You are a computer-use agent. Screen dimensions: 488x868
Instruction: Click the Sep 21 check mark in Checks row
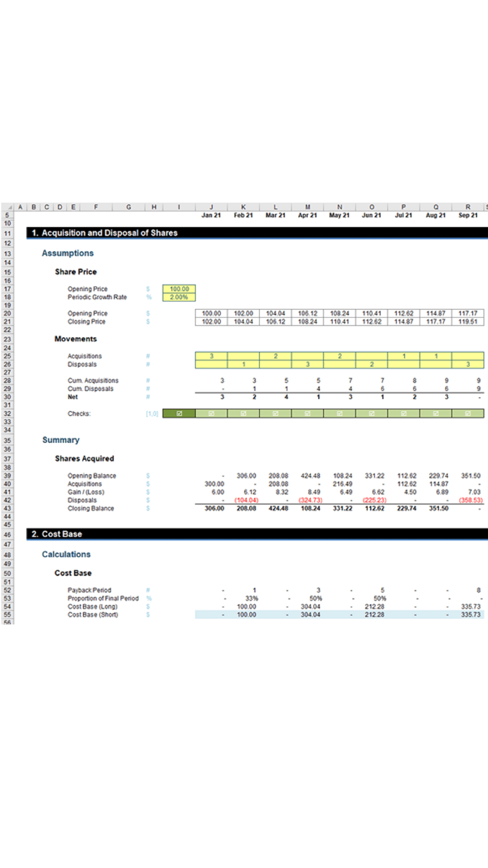tap(468, 414)
